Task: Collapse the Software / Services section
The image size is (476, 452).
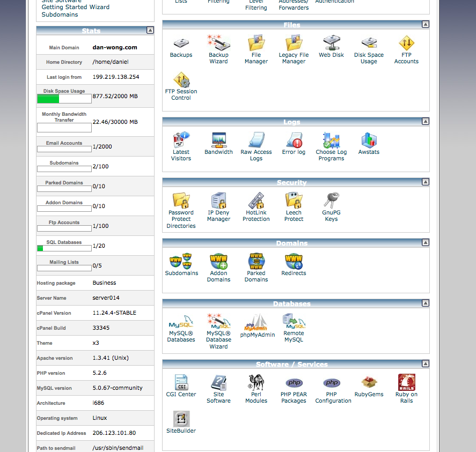Action: point(426,364)
